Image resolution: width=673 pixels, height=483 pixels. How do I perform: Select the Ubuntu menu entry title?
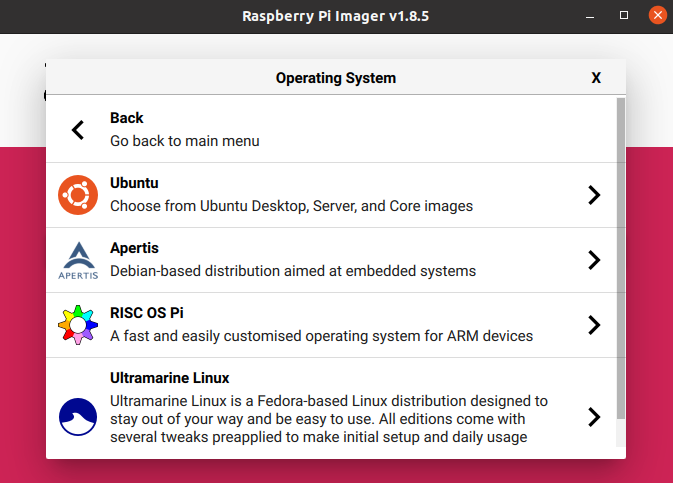pos(134,183)
